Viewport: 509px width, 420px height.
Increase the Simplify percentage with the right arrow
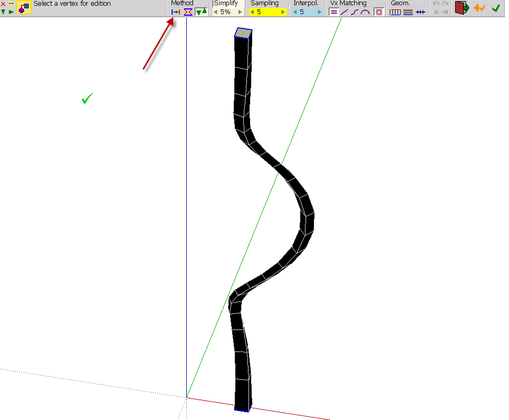point(240,12)
